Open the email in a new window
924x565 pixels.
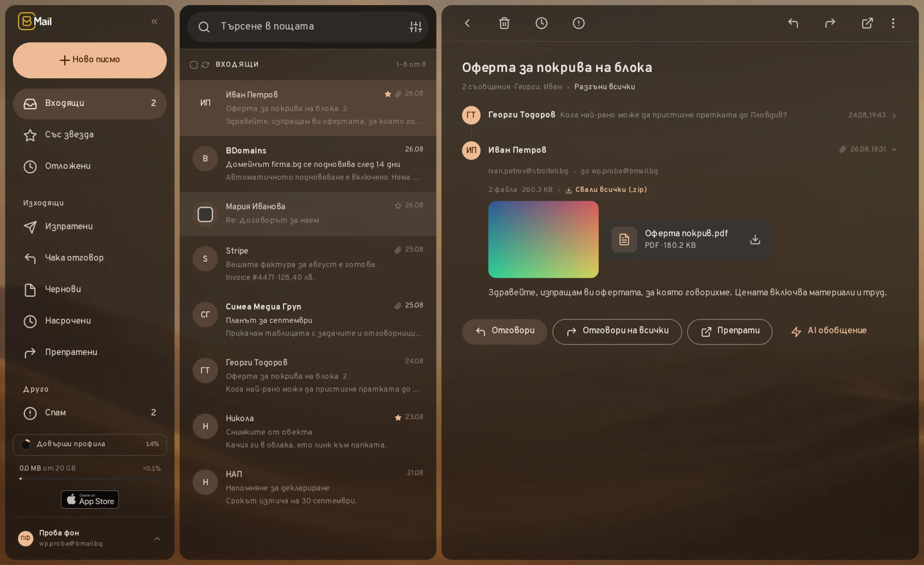tap(867, 23)
